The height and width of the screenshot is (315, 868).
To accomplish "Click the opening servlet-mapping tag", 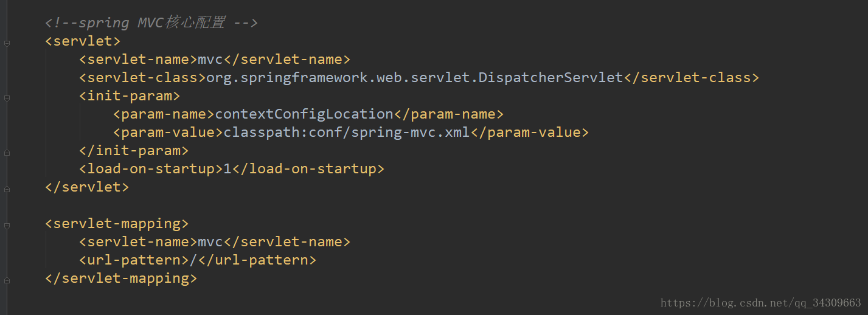I will 117,224.
